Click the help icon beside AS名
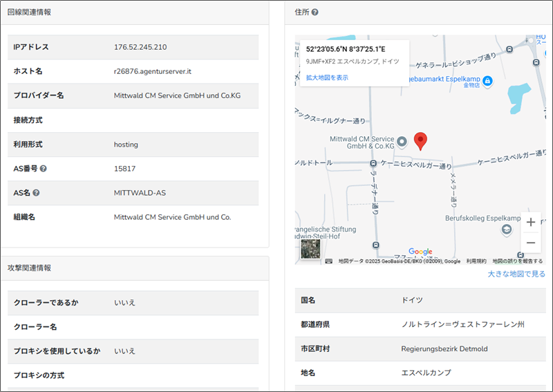The height and width of the screenshot is (392, 553). [36, 193]
